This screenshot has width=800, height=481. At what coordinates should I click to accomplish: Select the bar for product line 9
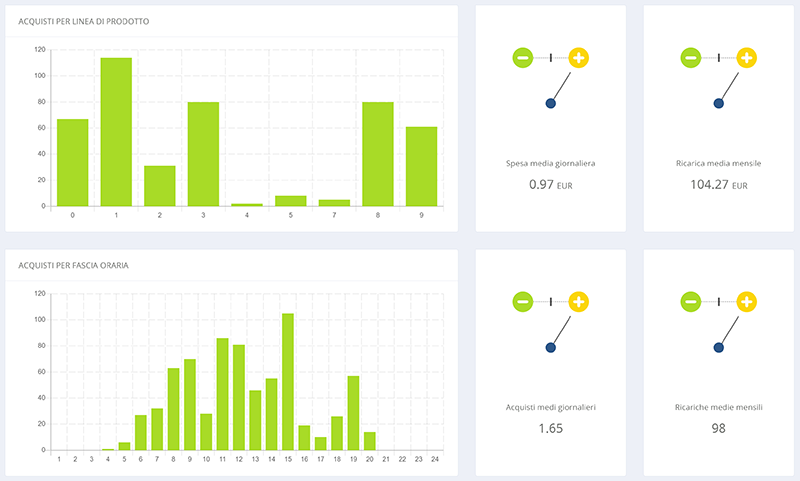pos(421,166)
